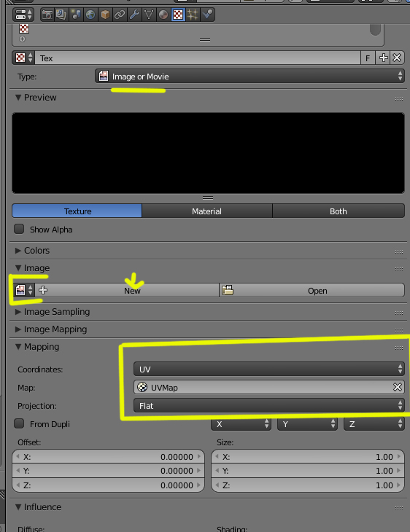Open the Object properties tab (orange cube)
This screenshot has height=532, width=410.
click(105, 15)
